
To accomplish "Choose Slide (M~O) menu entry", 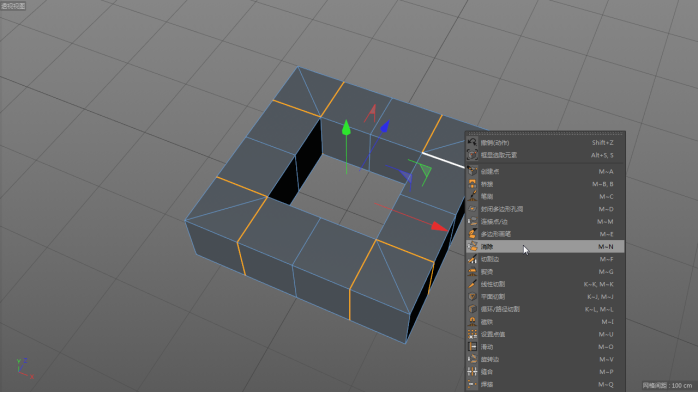I will 545,346.
